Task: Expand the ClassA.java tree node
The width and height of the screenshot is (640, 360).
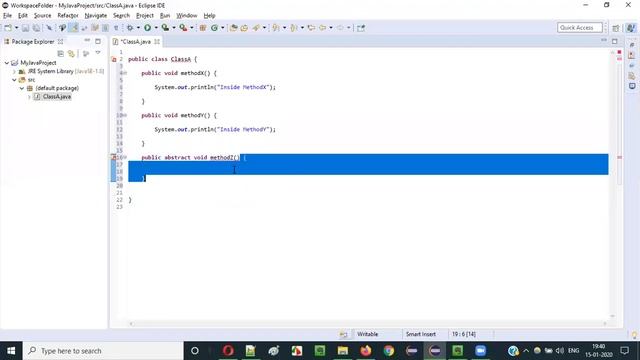Action: click(x=29, y=97)
